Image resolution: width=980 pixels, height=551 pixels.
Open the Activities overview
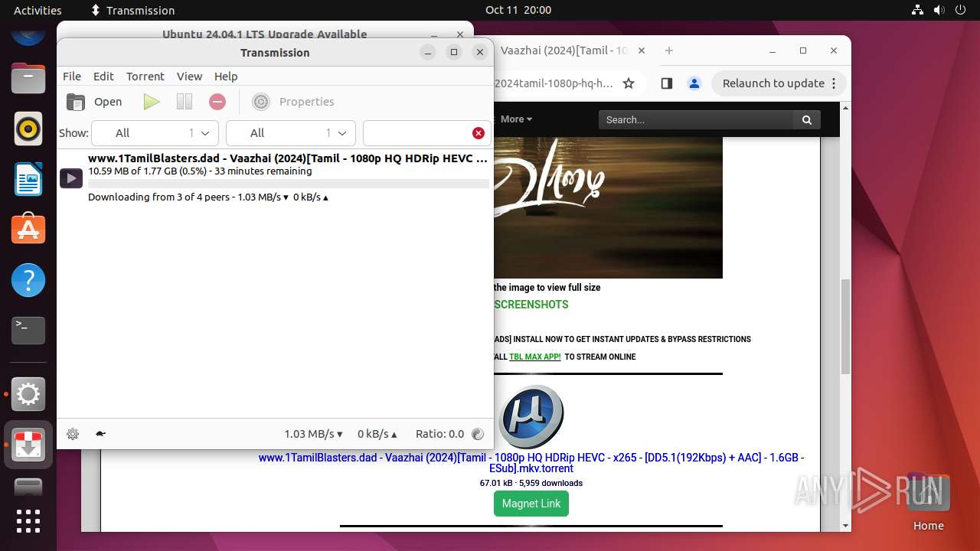[x=38, y=10]
